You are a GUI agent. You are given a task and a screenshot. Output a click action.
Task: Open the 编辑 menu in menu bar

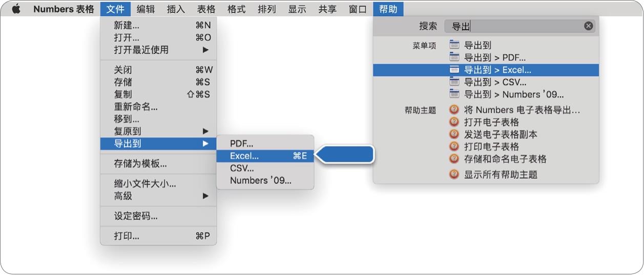[x=147, y=9]
